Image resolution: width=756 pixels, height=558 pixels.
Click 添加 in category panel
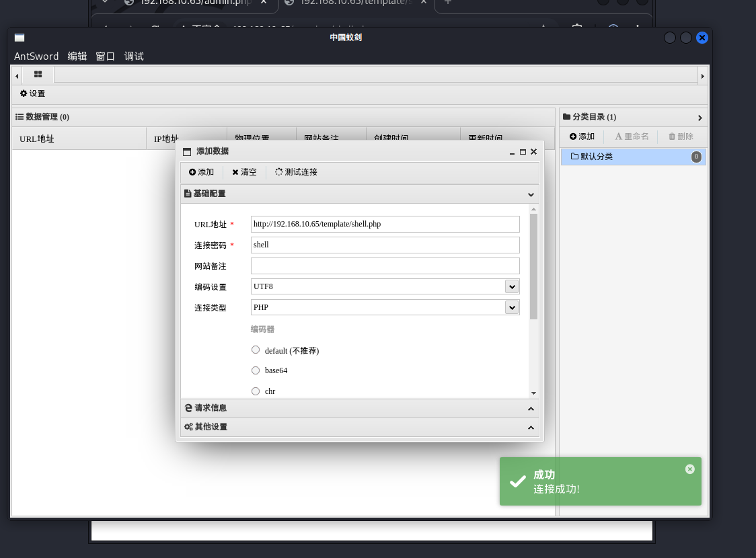[582, 137]
